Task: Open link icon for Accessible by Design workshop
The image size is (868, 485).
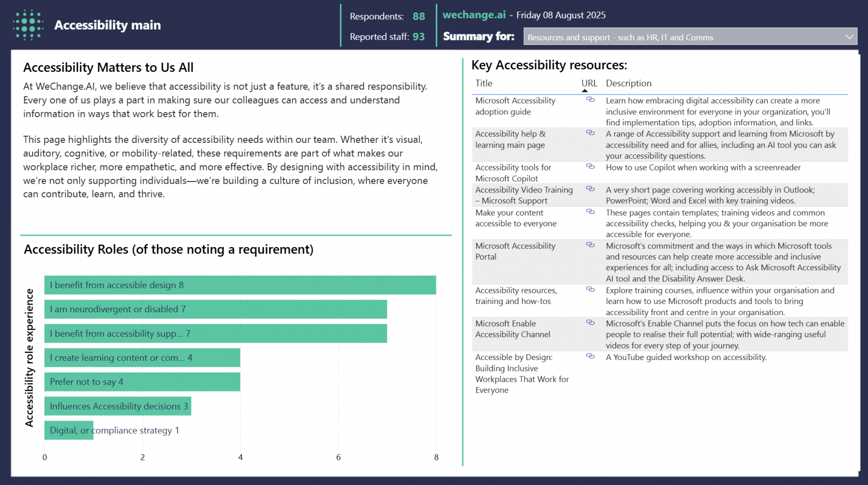Action: tap(590, 356)
